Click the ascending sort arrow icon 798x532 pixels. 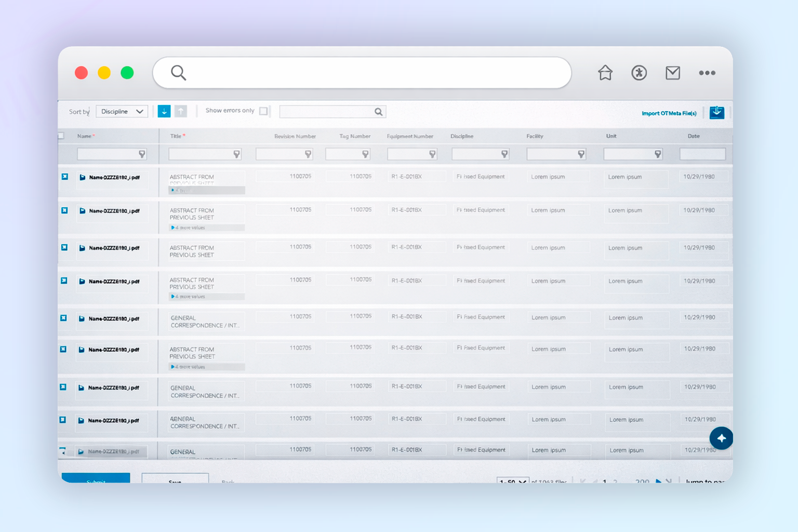(x=181, y=111)
